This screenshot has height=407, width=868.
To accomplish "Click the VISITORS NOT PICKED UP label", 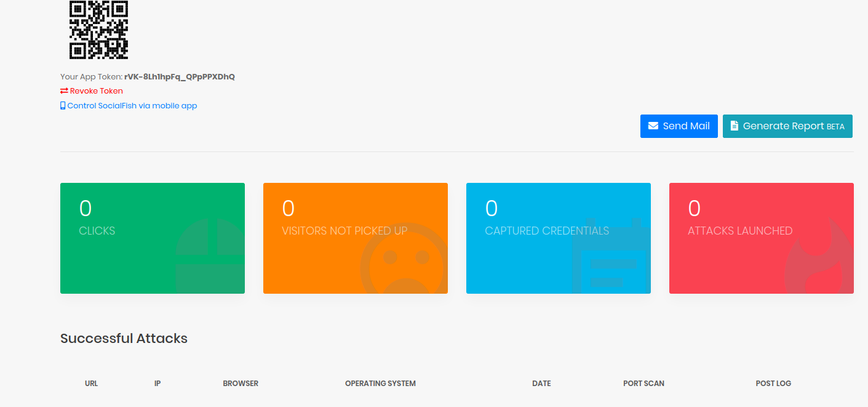I will pyautogui.click(x=344, y=231).
